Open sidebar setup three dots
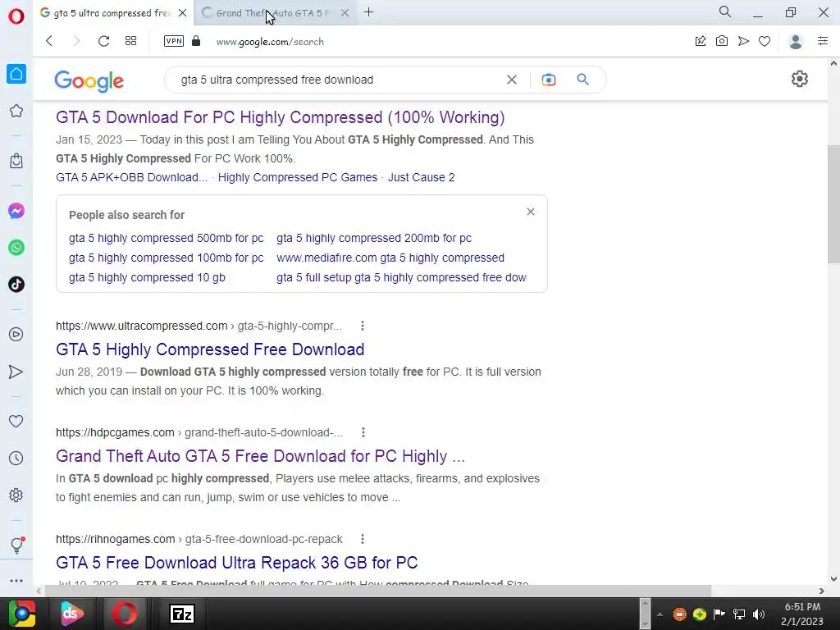 click(16, 580)
